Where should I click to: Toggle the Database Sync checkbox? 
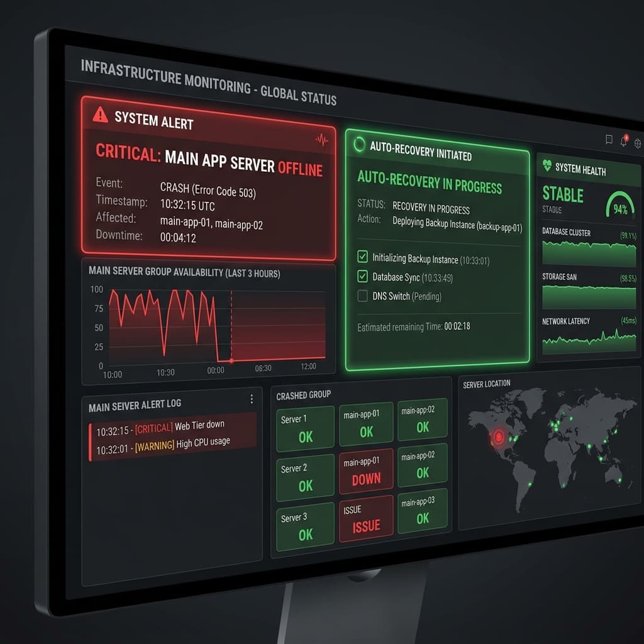pyautogui.click(x=362, y=275)
